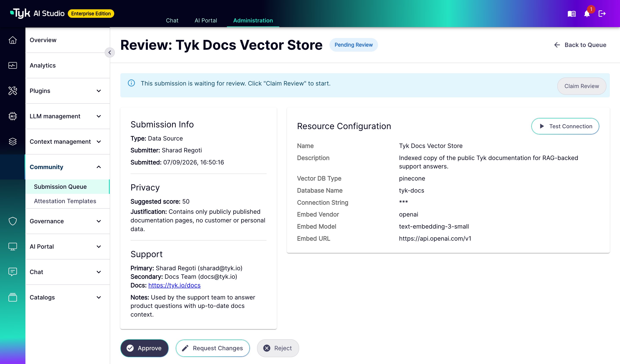Click the Enterprise Edition badge
The image size is (620, 364).
pyautogui.click(x=91, y=14)
